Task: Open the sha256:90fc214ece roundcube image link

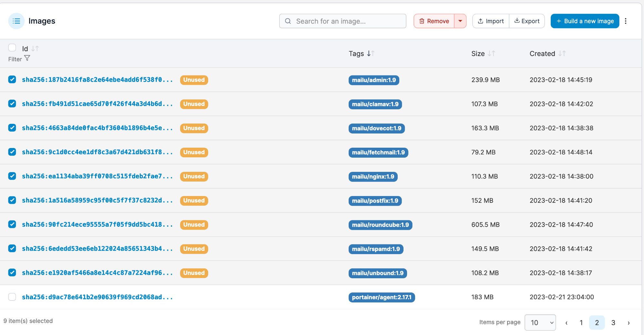Action: [97, 224]
